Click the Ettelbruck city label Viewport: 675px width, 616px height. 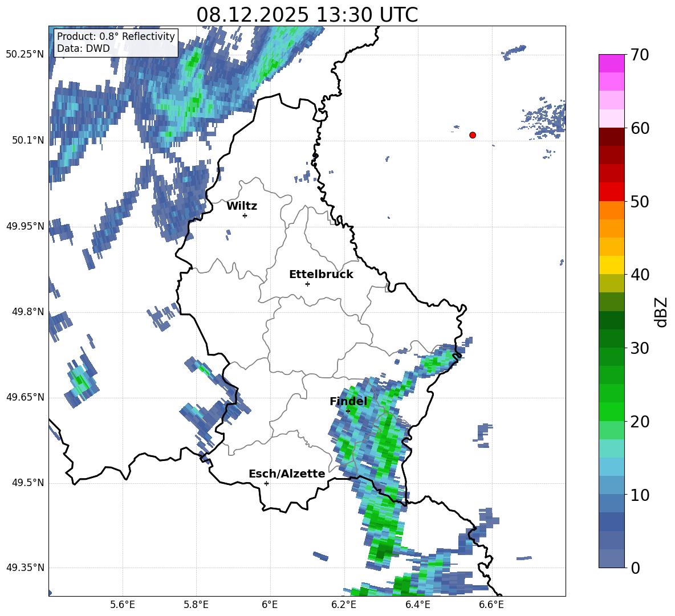[321, 275]
